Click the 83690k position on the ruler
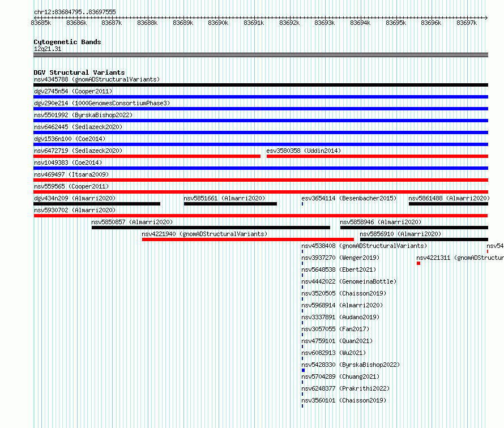The image size is (504, 428). pyautogui.click(x=218, y=23)
